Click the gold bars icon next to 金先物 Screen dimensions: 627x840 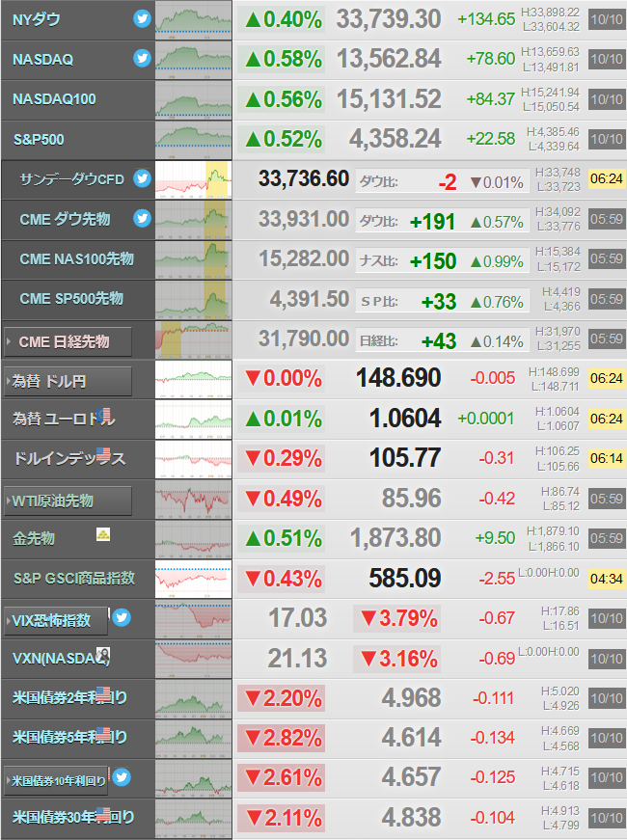103,534
